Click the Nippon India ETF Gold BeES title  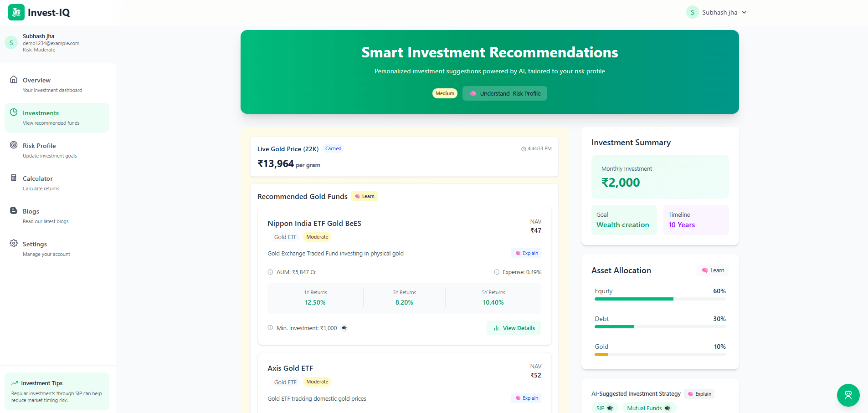pyautogui.click(x=314, y=223)
